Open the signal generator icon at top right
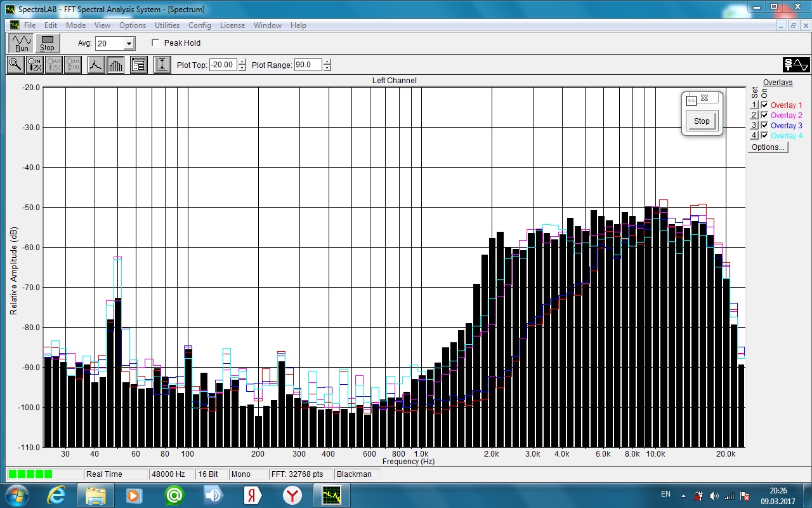The width and height of the screenshot is (812, 508). pos(796,64)
